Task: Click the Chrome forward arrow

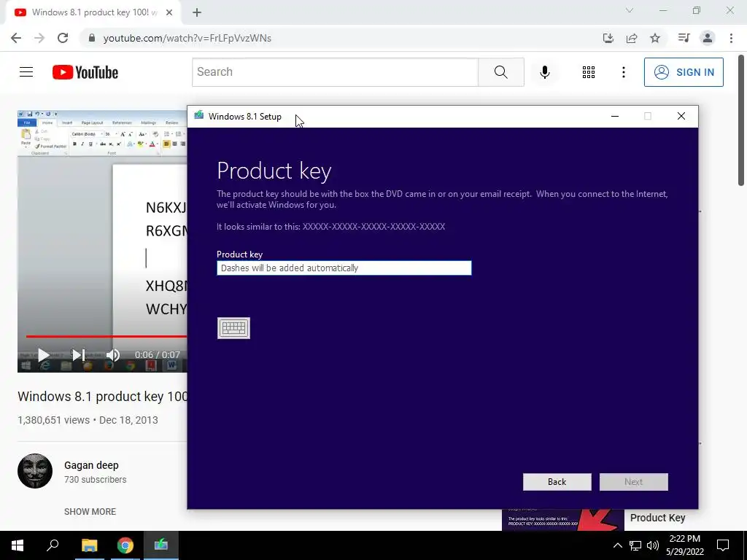Action: point(39,38)
